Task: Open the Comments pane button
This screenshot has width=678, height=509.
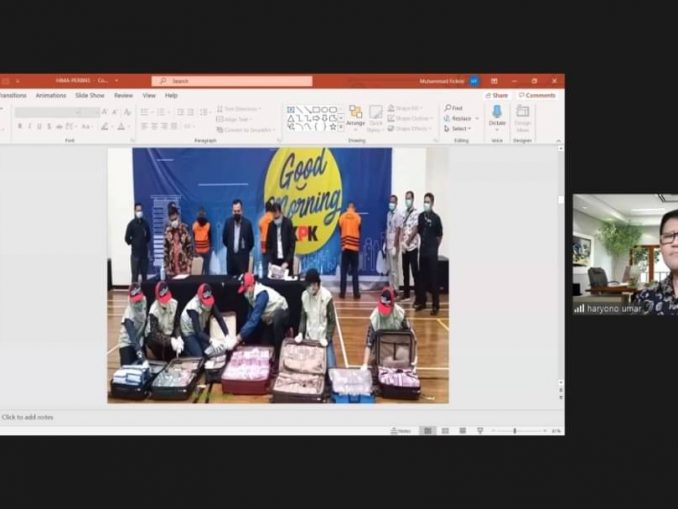Action: coord(537,95)
